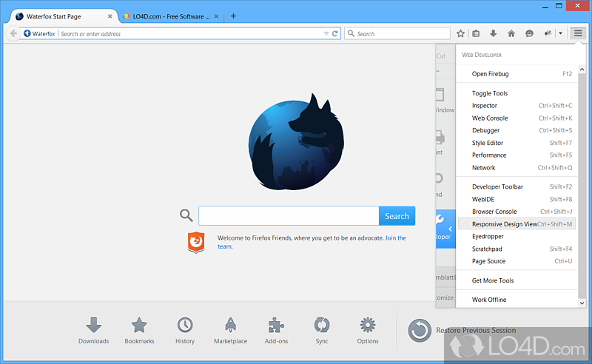
Task: Expand the Firebug dropdown arrow
Action: point(561,33)
